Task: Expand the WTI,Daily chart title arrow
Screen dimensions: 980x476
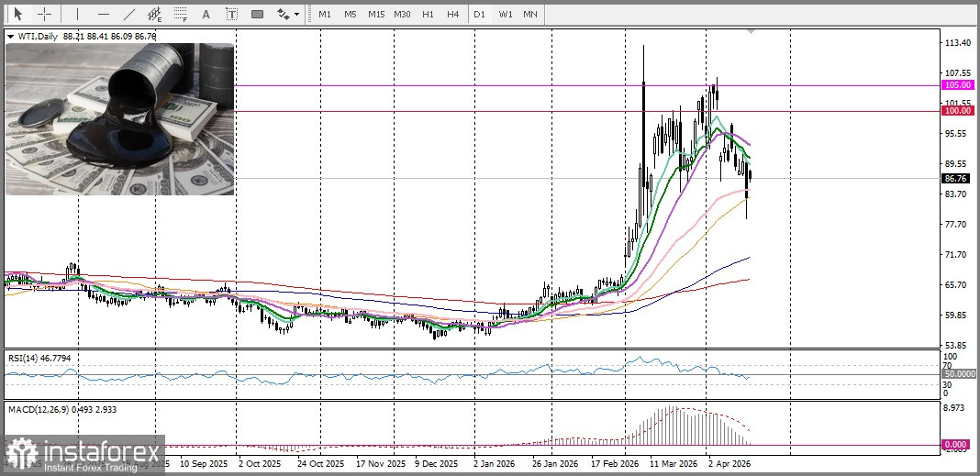Action: click(x=10, y=36)
